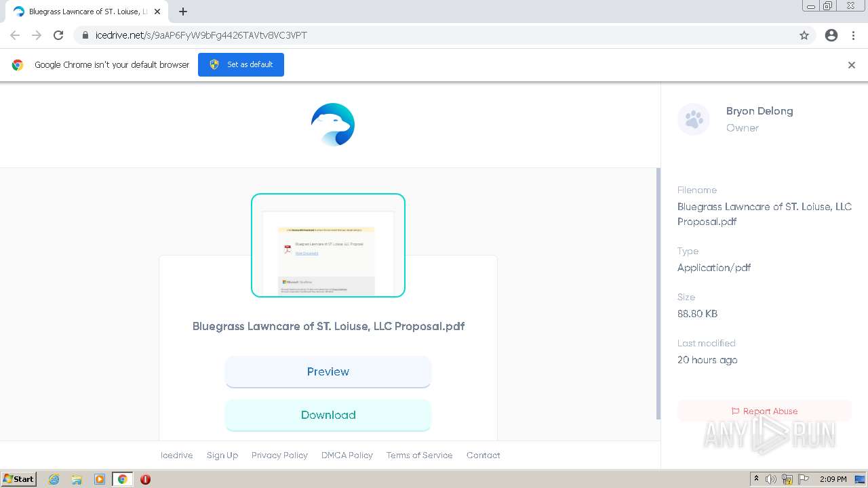Click the address bar URL

pos(201,35)
